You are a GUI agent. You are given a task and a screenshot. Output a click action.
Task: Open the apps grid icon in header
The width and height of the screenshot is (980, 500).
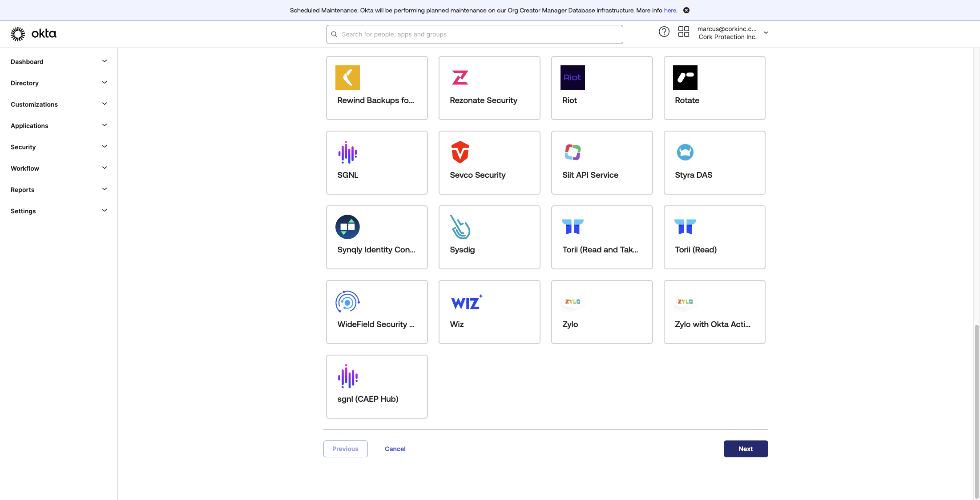point(683,32)
